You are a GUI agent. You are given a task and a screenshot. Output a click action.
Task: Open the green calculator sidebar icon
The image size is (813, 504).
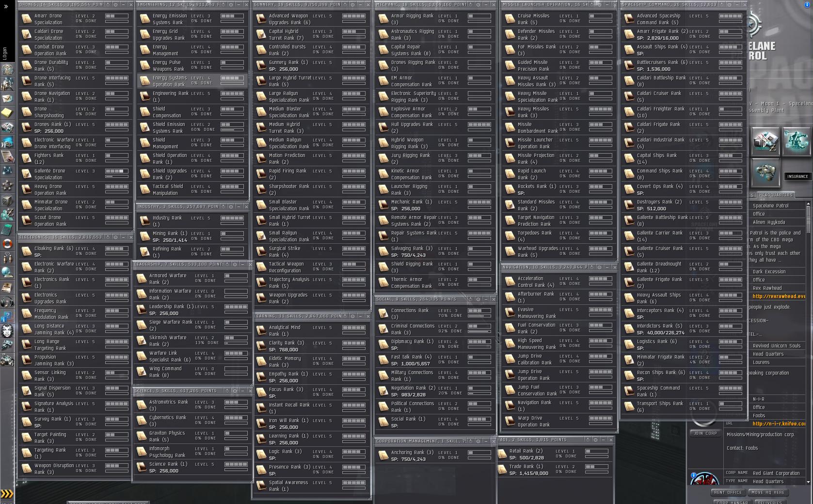(x=7, y=229)
